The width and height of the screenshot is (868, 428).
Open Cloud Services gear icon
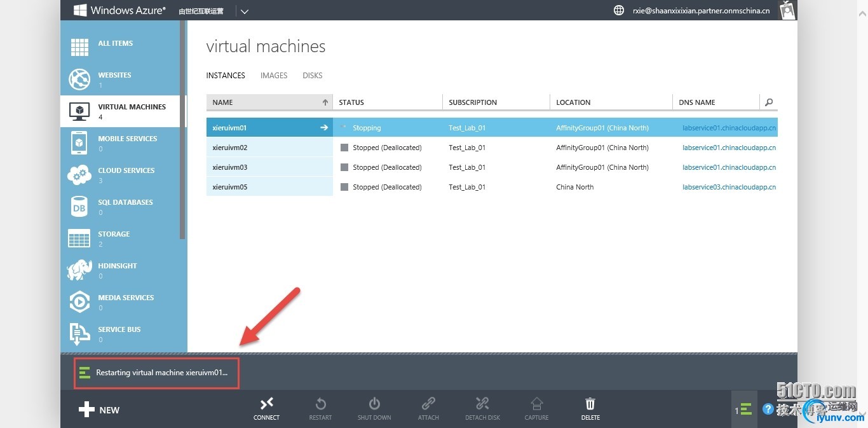pos(79,174)
